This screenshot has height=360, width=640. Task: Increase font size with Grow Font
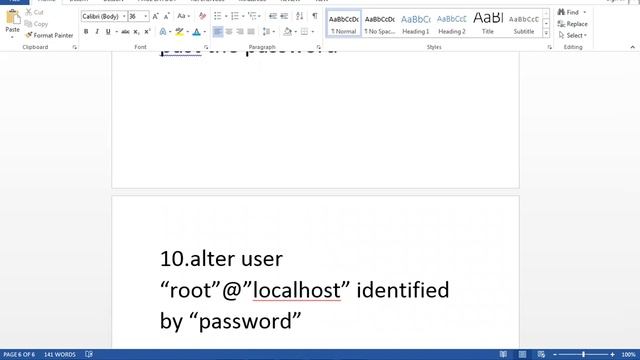tap(156, 16)
